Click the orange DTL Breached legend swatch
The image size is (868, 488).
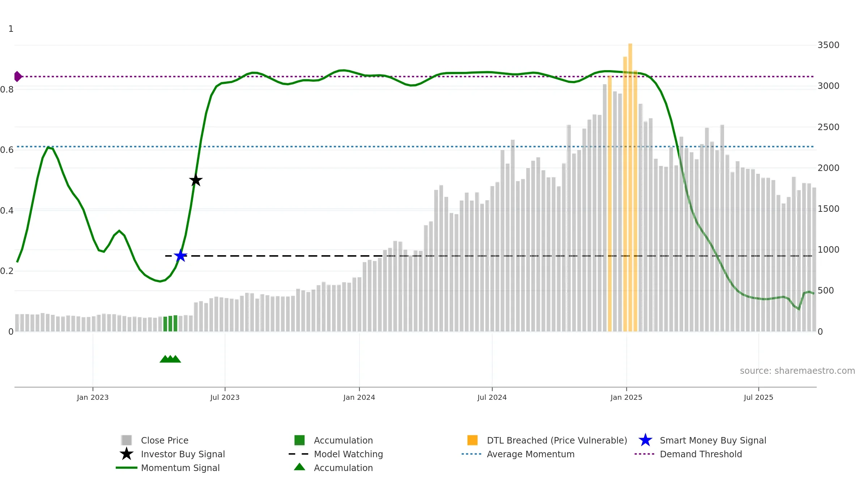(x=472, y=440)
